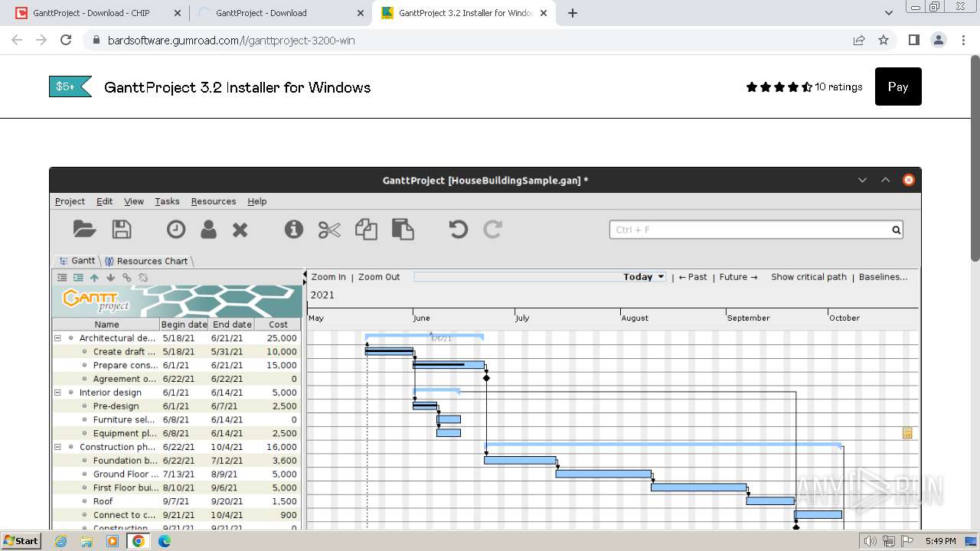Click Zoom In on the chart toolbar
This screenshot has width=980, height=551.
[328, 277]
